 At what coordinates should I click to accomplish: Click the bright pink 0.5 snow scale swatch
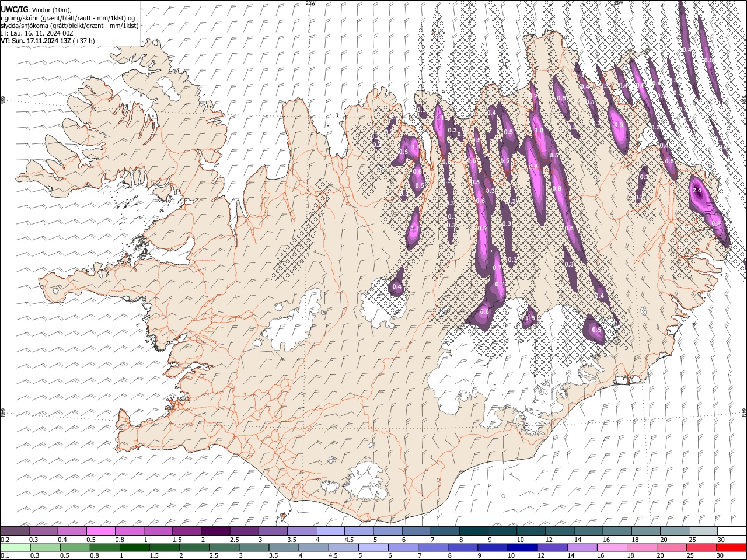coord(100,531)
